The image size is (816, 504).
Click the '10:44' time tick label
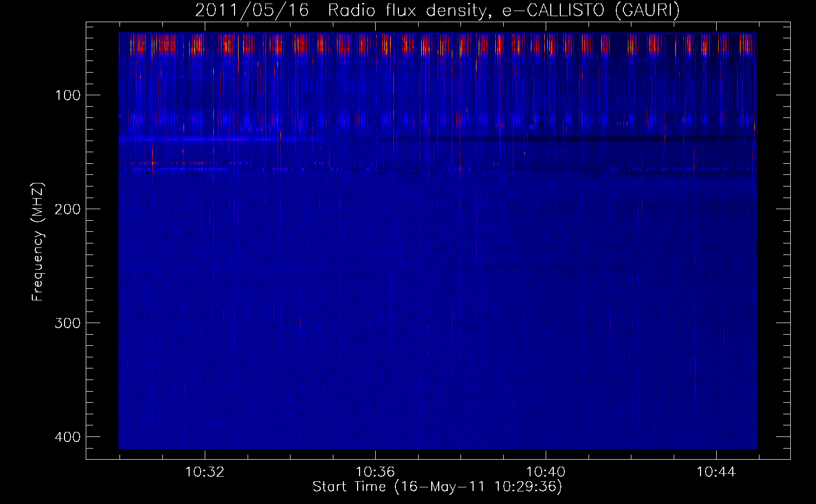pyautogui.click(x=716, y=472)
